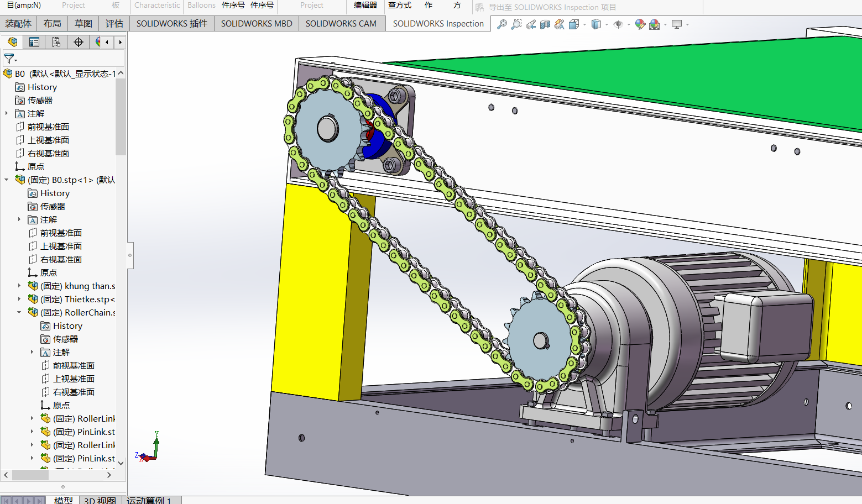Open View Settings dropdown arrow
Image resolution: width=862 pixels, height=504 pixels.
687,24
